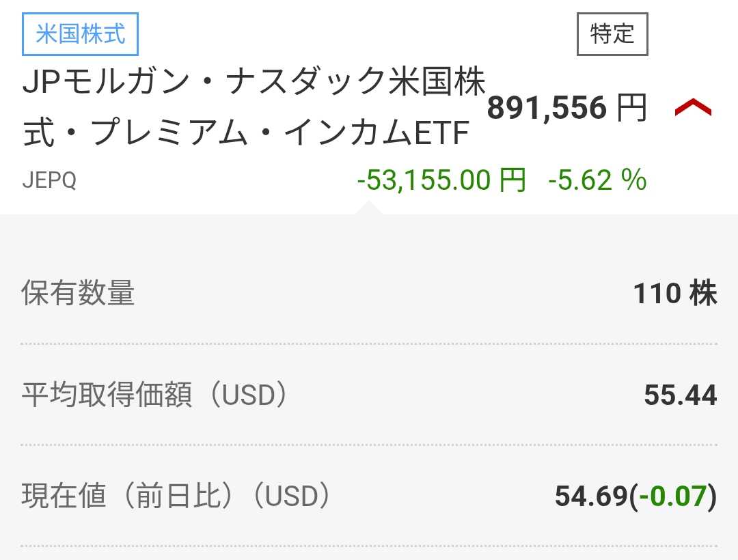
Task: Tap the 米国株式 category tag
Action: tap(81, 34)
